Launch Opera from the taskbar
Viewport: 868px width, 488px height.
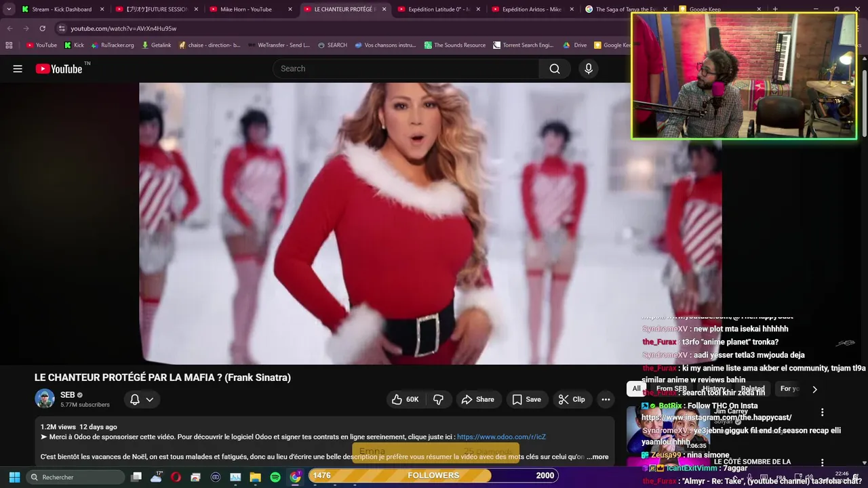click(176, 477)
